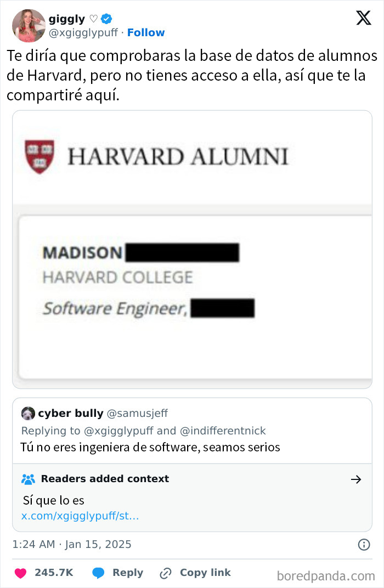Click the blue verified badge next to giggly
The height and width of the screenshot is (588, 384).
(x=106, y=18)
